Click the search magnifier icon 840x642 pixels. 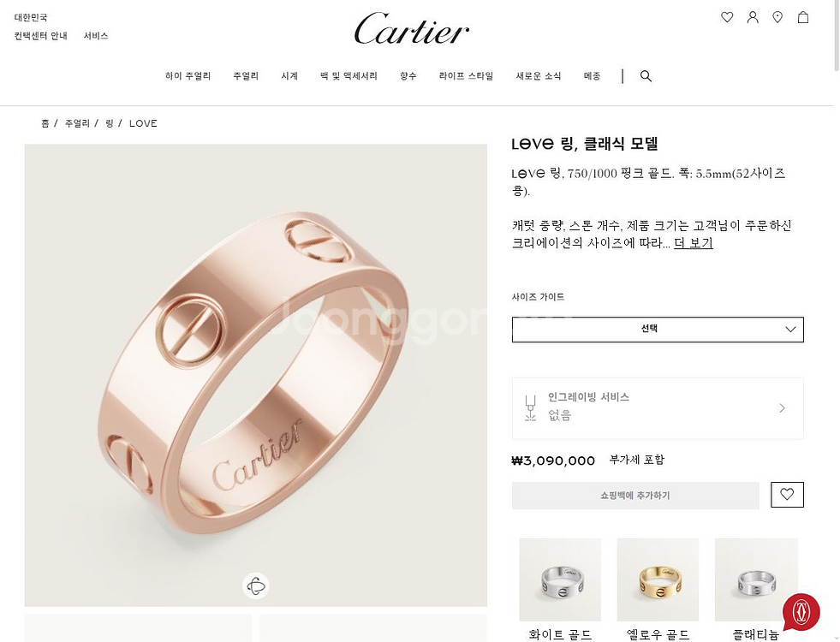646,76
